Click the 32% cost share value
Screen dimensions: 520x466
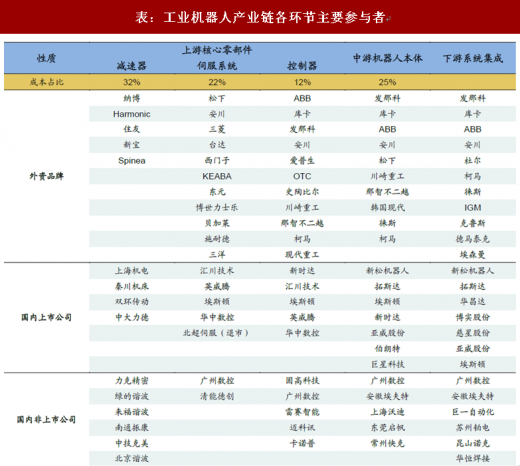click(131, 82)
